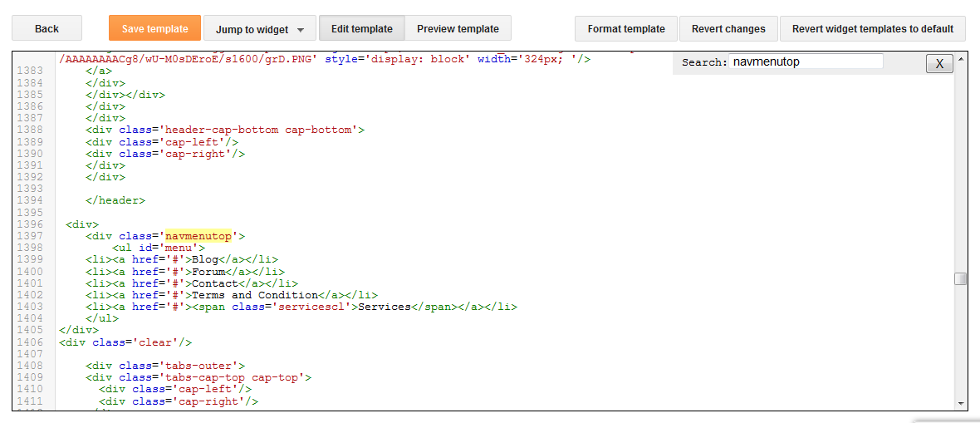980x423 pixels.
Task: Click the </header> closing tag line
Action: (115, 200)
